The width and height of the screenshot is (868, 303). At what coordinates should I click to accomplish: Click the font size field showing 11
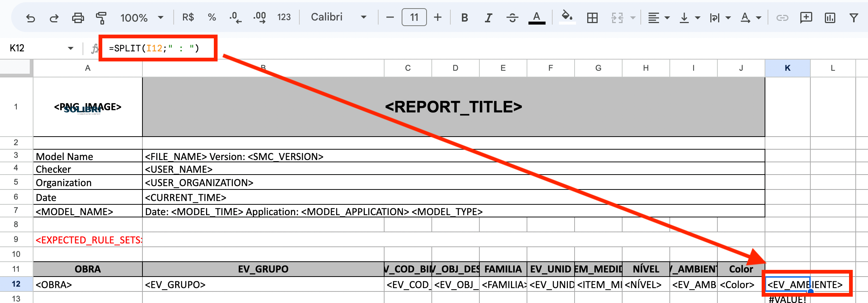(414, 17)
